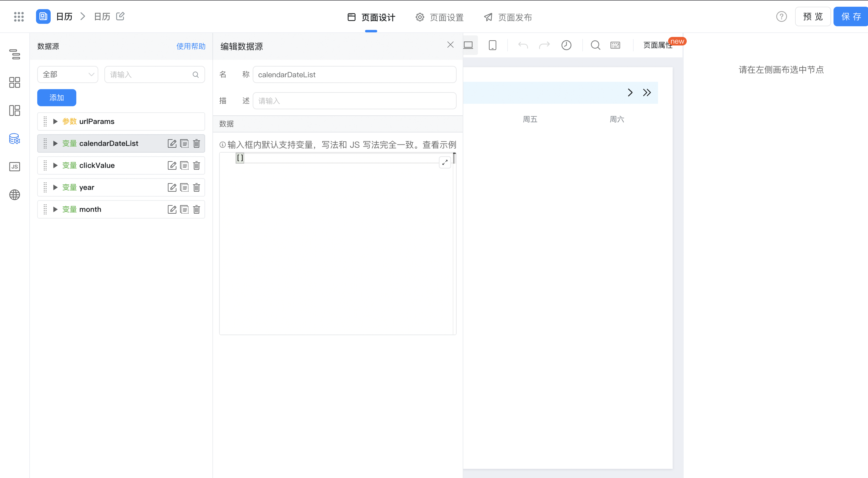The image size is (868, 478).
Task: Focus the 名称 input field
Action: click(354, 74)
